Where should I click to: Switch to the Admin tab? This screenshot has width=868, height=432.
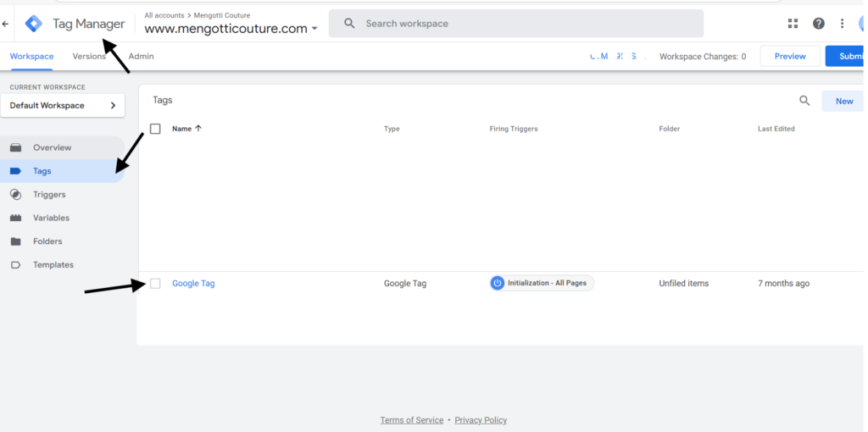[x=142, y=57]
